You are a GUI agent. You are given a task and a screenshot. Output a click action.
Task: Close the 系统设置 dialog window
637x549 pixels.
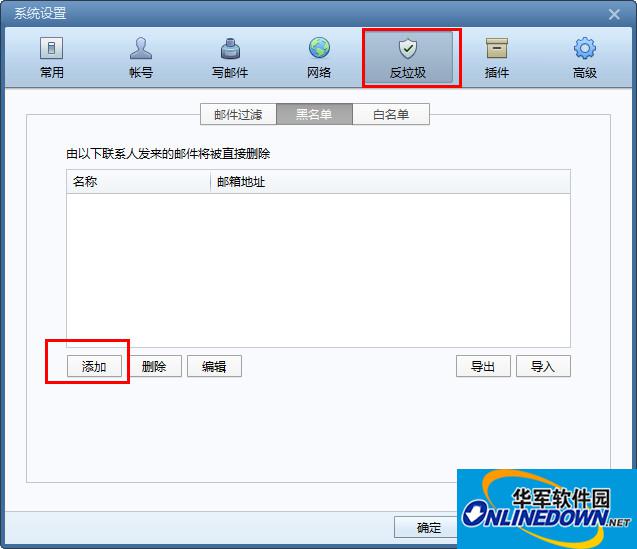click(x=614, y=15)
